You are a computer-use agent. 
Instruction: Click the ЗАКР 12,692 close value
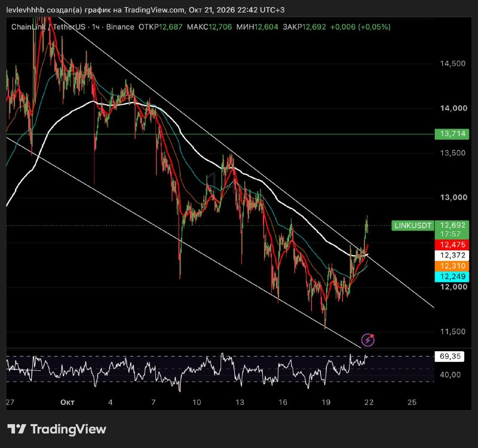click(x=304, y=27)
